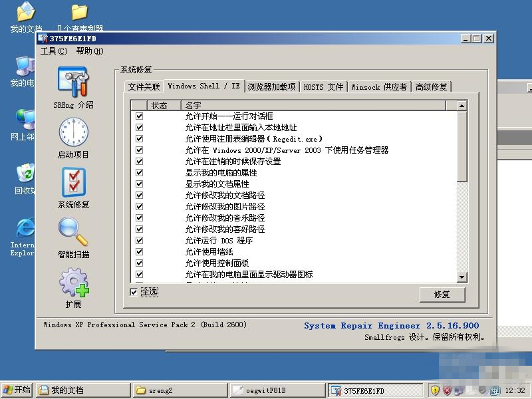This screenshot has height=399, width=532.
Task: Toggle 允许修改我的图片路径 checkbox
Action: click(x=139, y=207)
